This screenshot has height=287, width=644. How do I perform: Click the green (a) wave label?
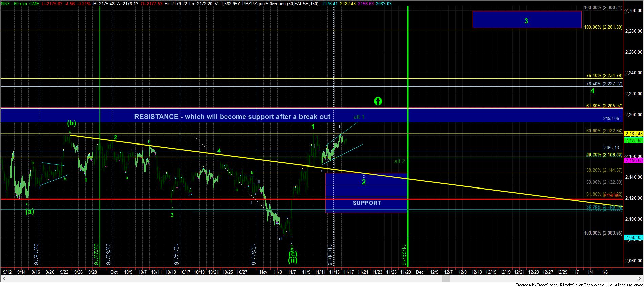click(x=30, y=211)
